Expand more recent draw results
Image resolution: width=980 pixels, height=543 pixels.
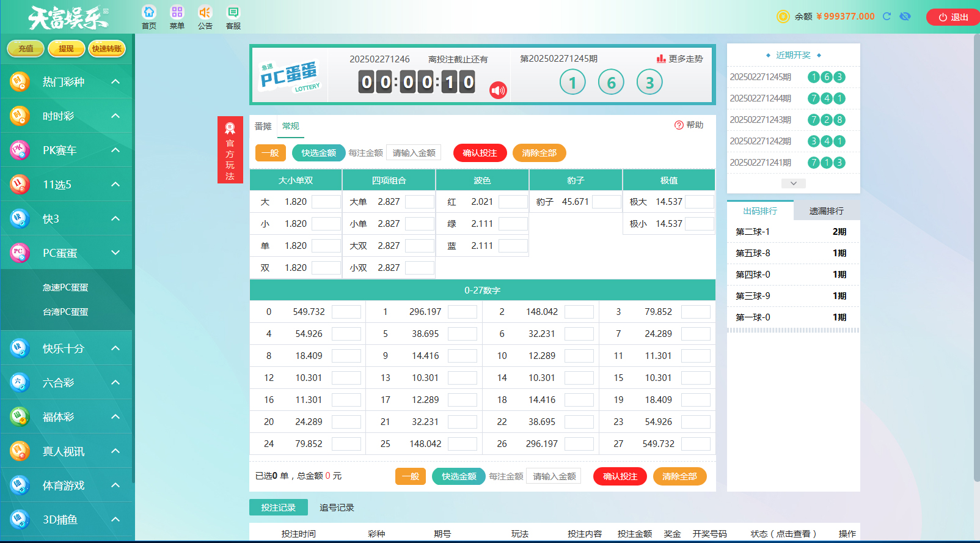tap(793, 183)
